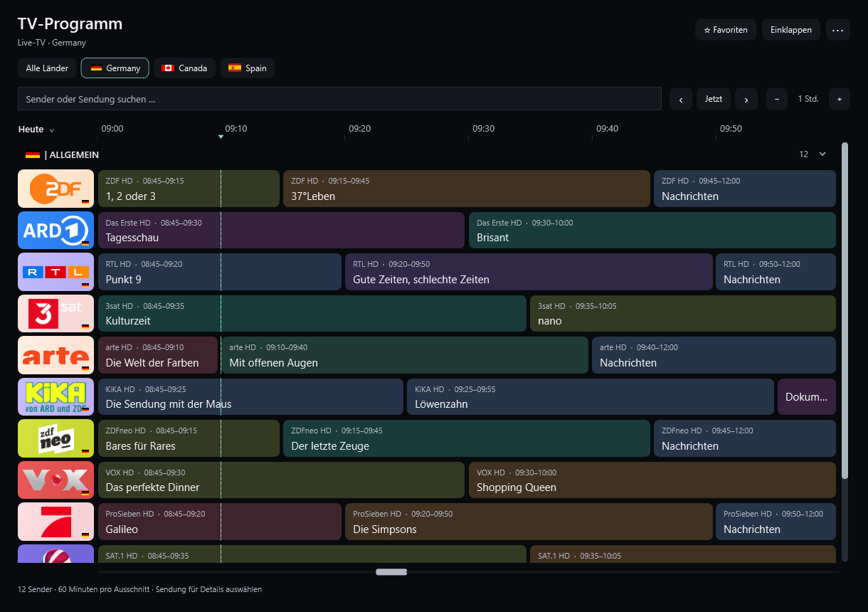Select Die Sendung mit der Maus

click(x=250, y=396)
